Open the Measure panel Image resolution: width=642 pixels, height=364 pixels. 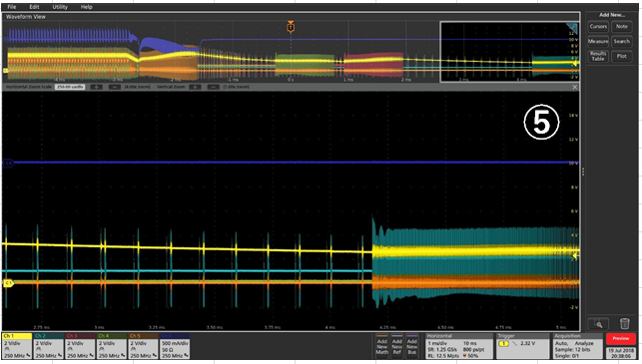pyautogui.click(x=598, y=41)
